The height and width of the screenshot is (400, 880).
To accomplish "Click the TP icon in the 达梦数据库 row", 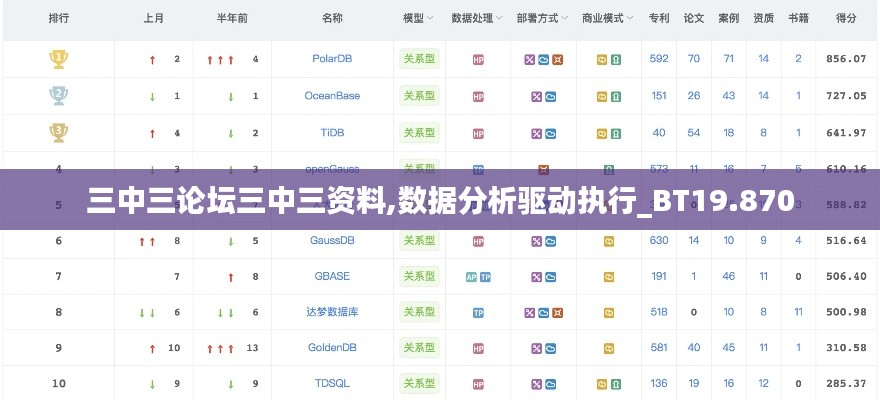I will 478,313.
